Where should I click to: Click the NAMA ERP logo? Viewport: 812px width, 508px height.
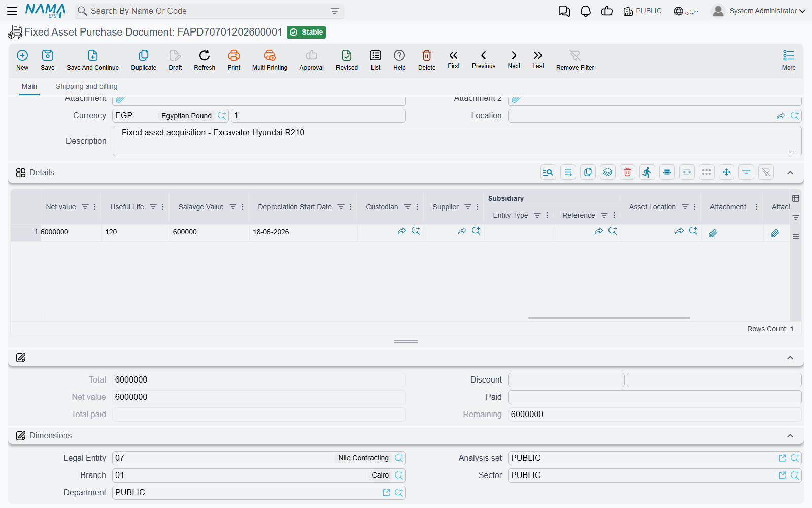pyautogui.click(x=45, y=11)
